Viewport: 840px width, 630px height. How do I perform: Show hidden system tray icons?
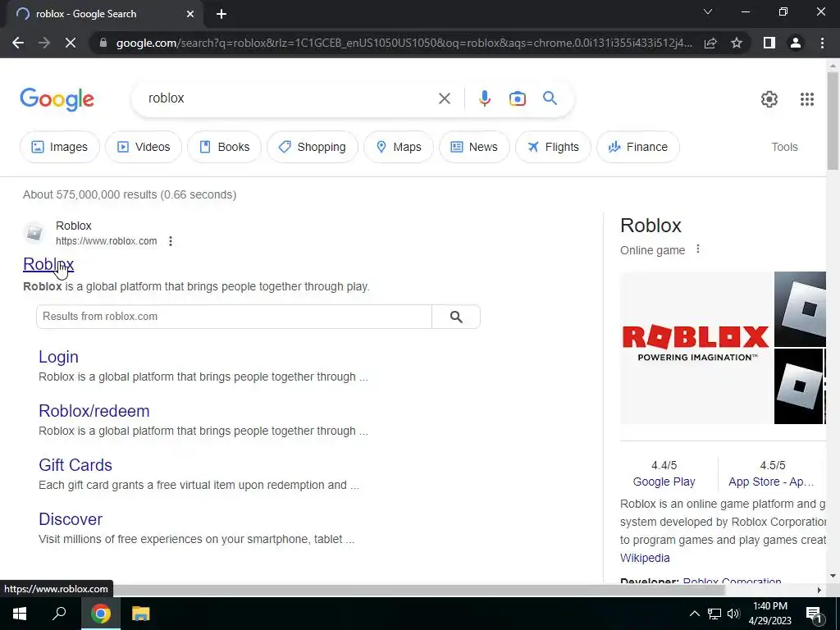click(694, 614)
